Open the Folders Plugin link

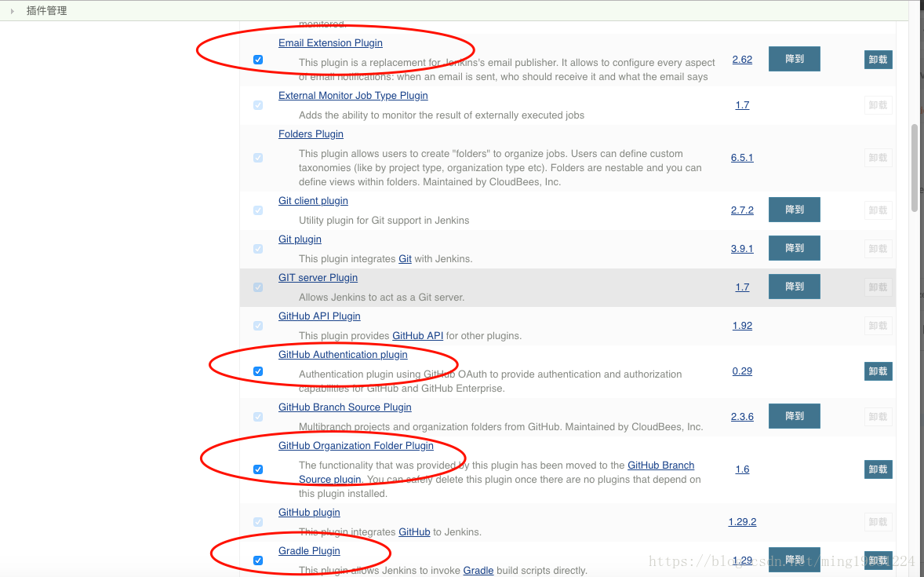click(x=311, y=134)
